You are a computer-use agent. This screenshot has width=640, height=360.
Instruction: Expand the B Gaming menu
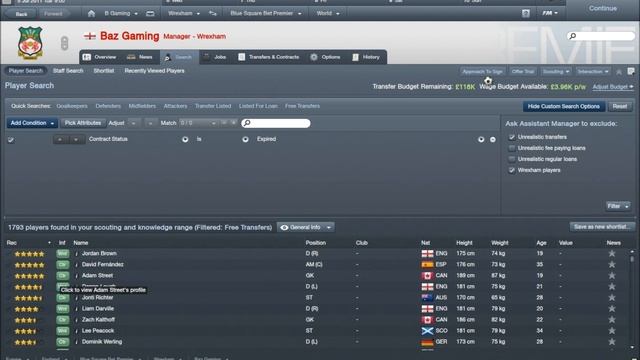pos(121,13)
